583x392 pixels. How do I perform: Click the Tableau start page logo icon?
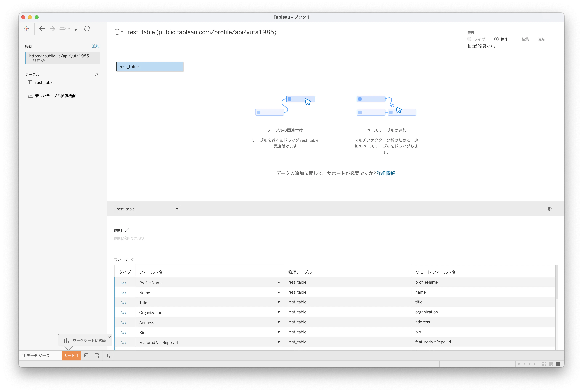click(27, 29)
